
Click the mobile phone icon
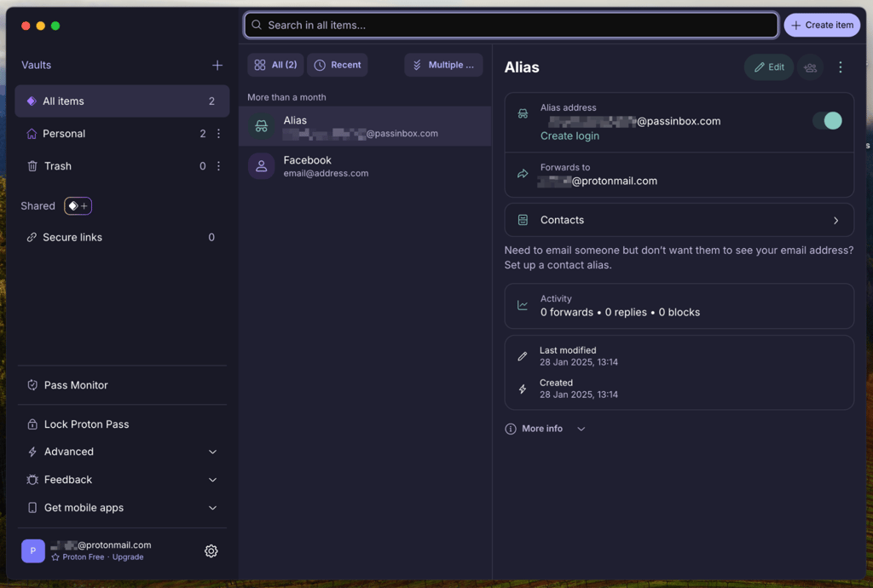pos(32,507)
